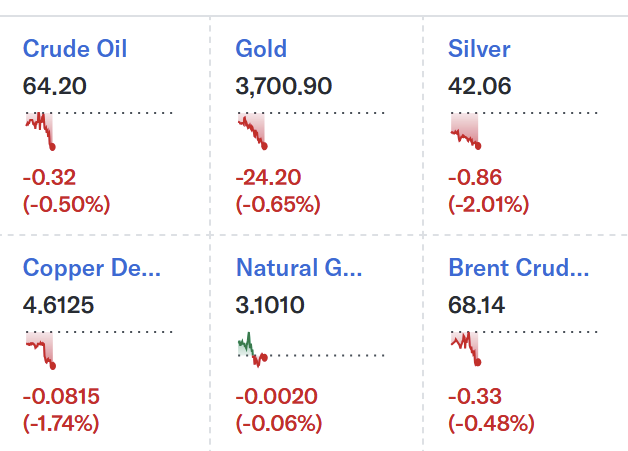The width and height of the screenshot is (628, 451).
Task: Click Silver price 42.06
Action: pos(479,86)
